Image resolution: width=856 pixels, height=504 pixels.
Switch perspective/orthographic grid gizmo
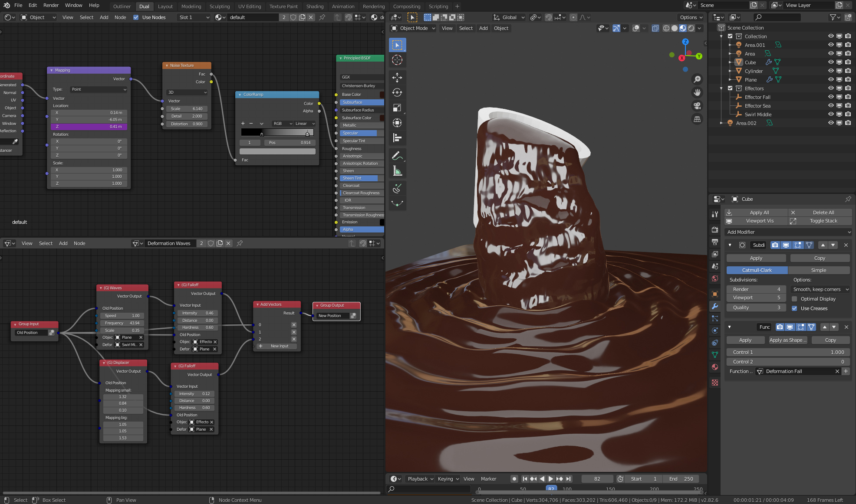(x=697, y=119)
